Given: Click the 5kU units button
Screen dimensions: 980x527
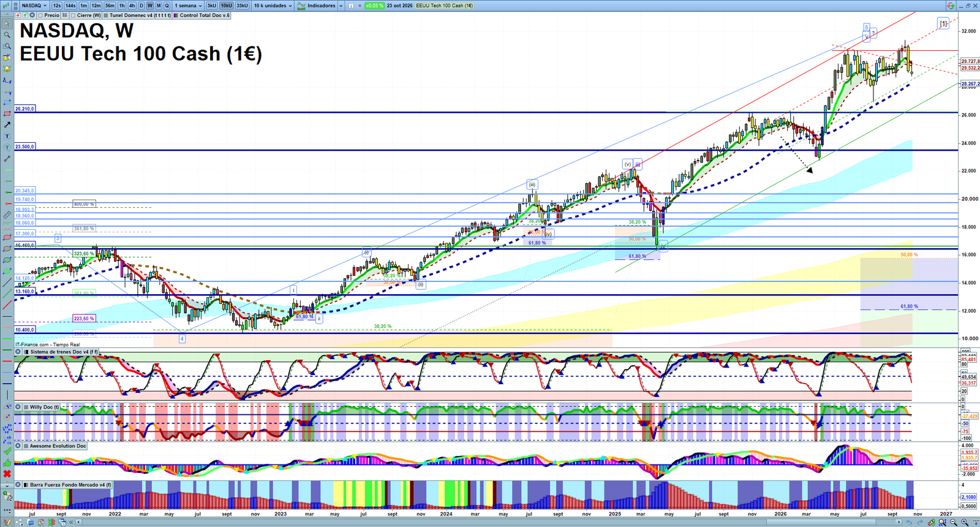Looking at the screenshot, I should point(212,6).
